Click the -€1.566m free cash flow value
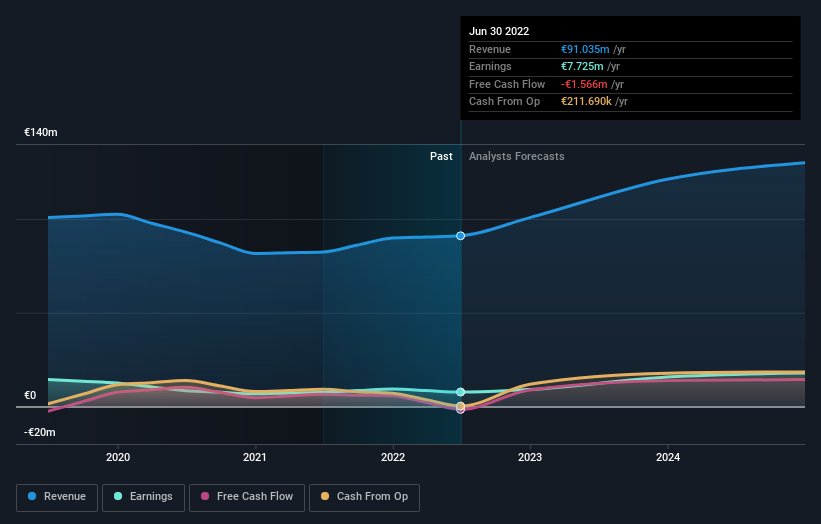The height and width of the screenshot is (524, 821). (584, 84)
